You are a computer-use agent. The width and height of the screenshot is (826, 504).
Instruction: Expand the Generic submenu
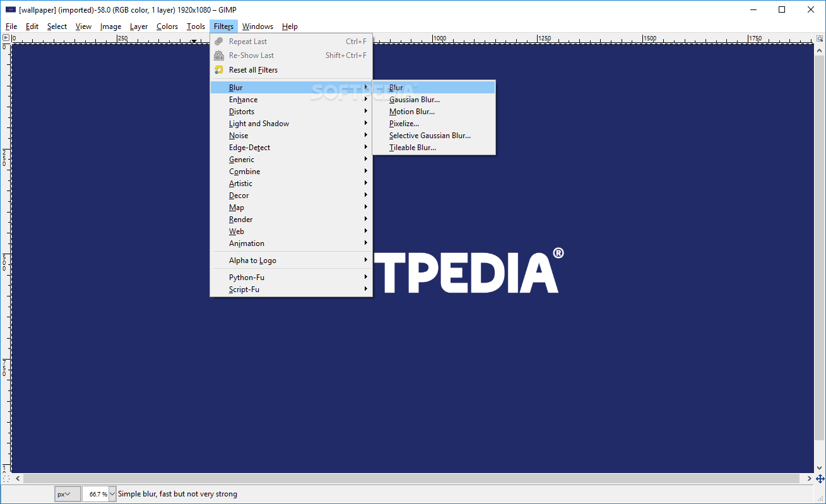click(x=291, y=160)
